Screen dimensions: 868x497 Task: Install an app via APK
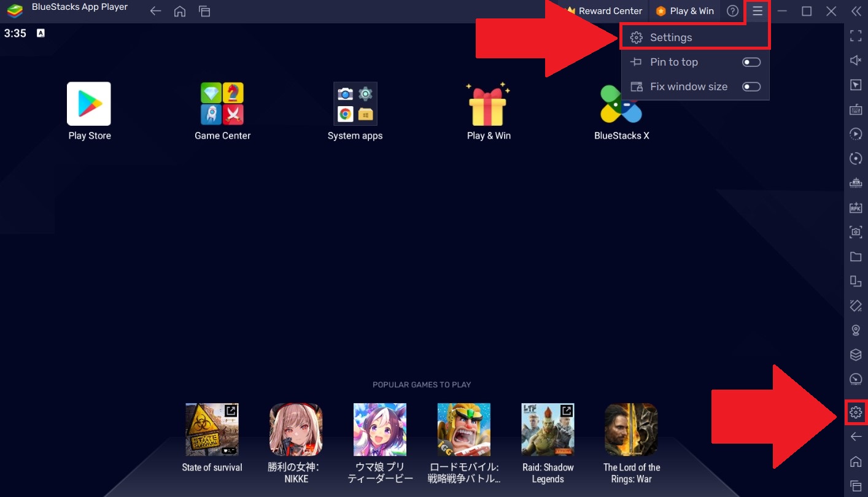click(855, 207)
